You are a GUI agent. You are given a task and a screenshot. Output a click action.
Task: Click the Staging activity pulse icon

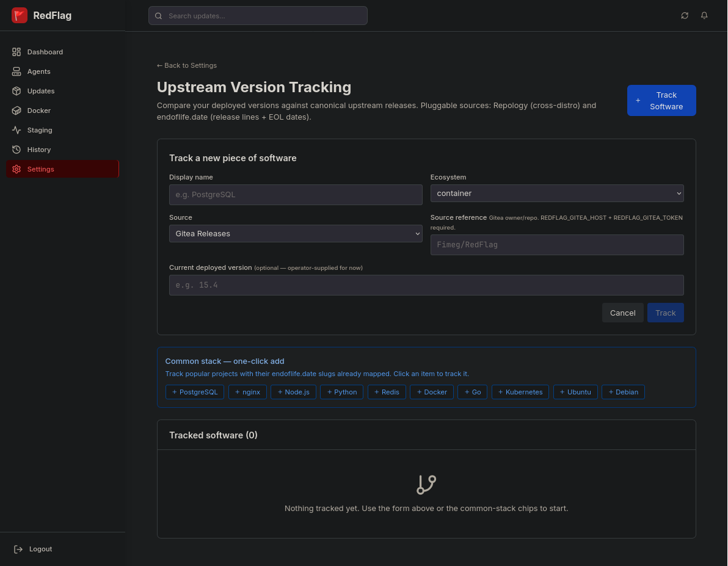pyautogui.click(x=16, y=130)
